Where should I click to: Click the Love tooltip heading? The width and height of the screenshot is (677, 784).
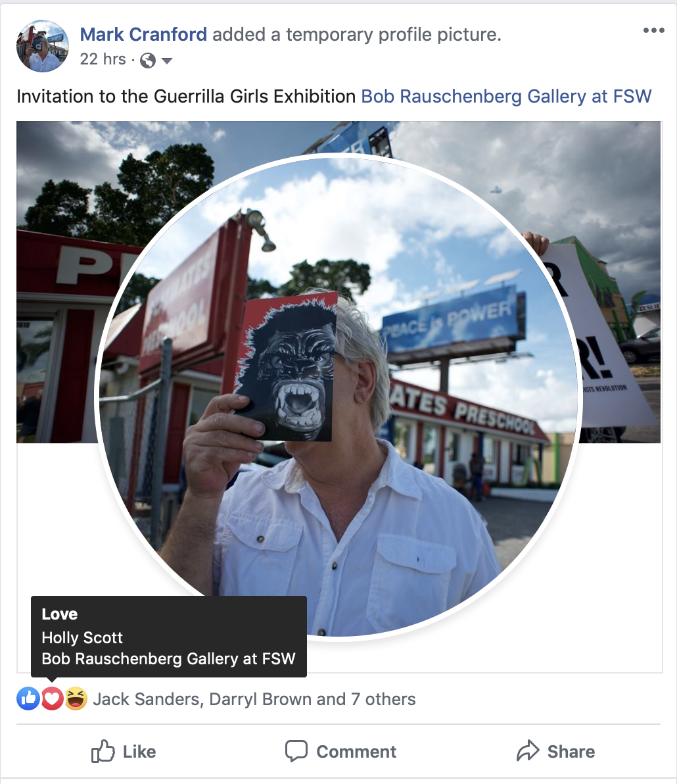[59, 614]
